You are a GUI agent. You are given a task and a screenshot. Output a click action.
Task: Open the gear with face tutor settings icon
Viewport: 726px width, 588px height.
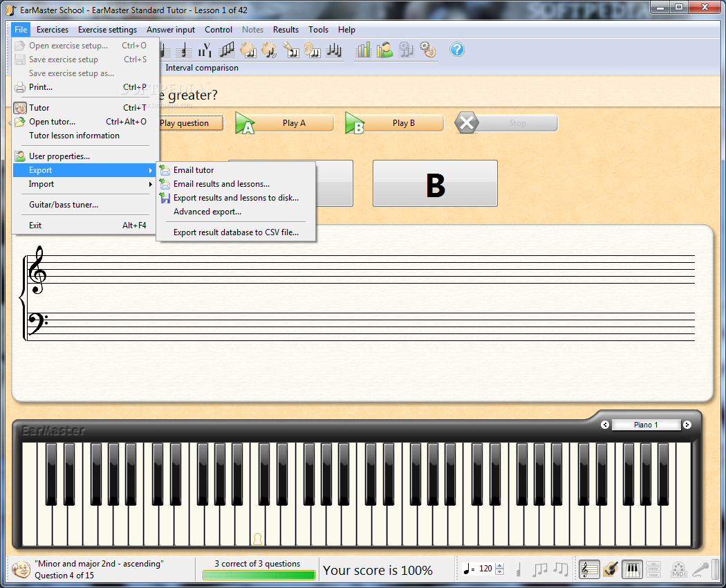coord(427,50)
